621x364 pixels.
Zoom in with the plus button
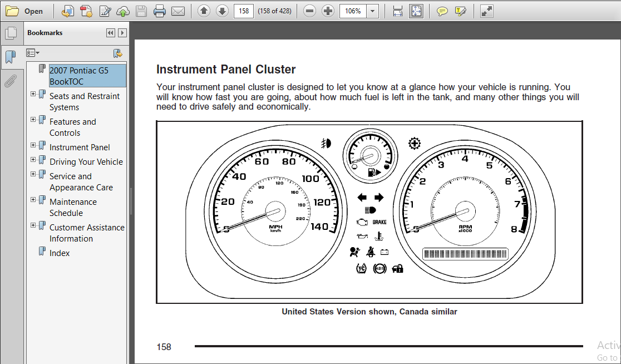click(328, 11)
